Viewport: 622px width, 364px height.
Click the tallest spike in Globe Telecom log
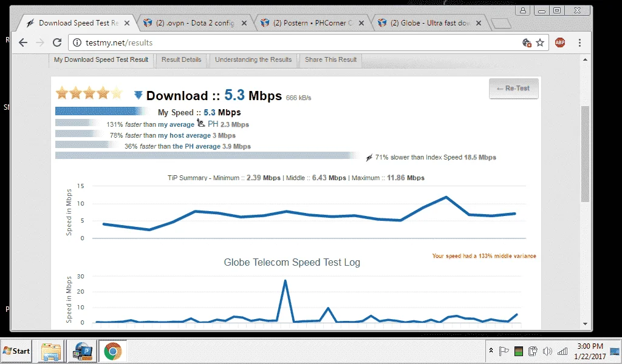285,281
